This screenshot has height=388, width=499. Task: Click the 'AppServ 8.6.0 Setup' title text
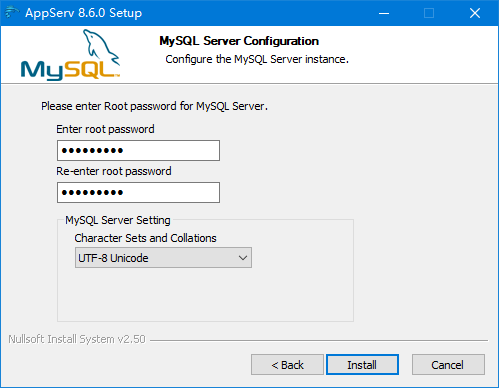[83, 13]
